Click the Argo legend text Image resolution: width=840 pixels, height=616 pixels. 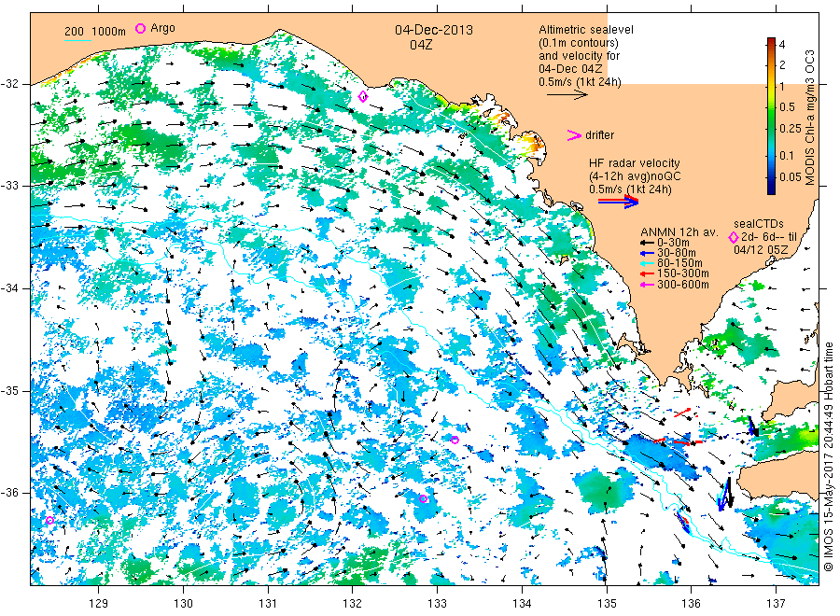[x=162, y=28]
